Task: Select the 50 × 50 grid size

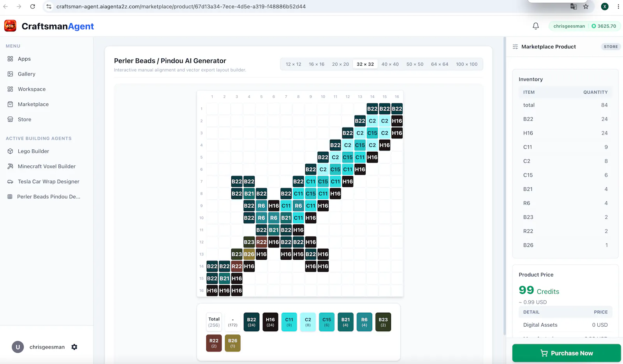Action: click(x=415, y=64)
